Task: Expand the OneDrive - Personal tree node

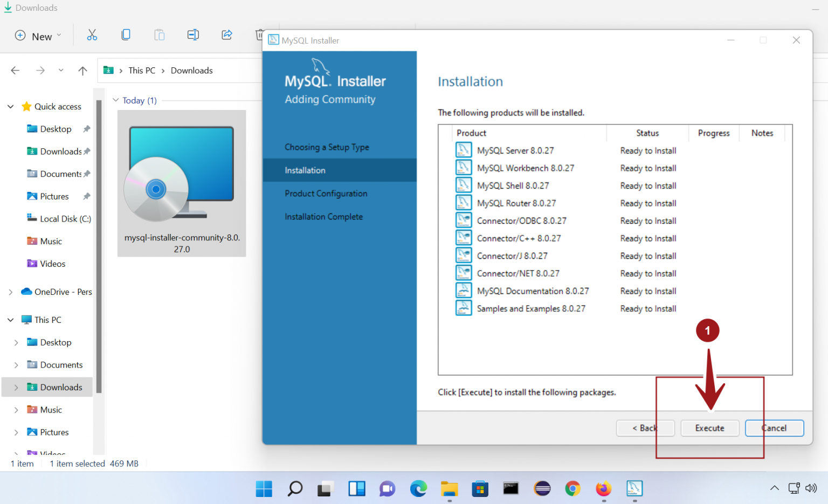Action: point(11,292)
